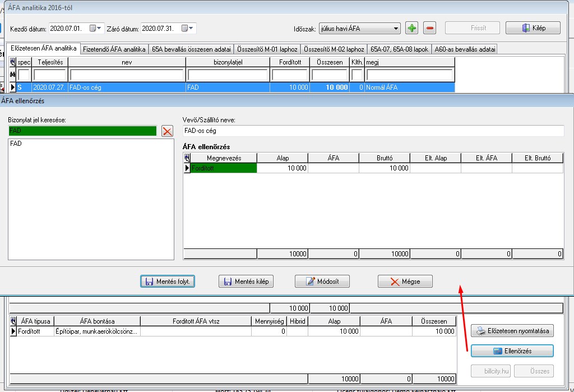Click Hibrid column header
This screenshot has width=574, height=392.
[297, 321]
